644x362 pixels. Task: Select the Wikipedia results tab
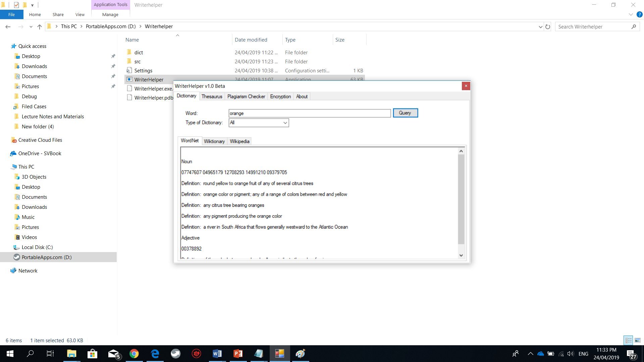pyautogui.click(x=239, y=141)
